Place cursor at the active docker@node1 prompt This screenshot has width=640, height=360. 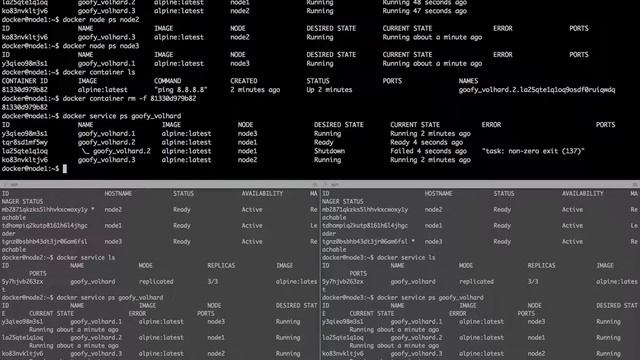click(x=64, y=169)
